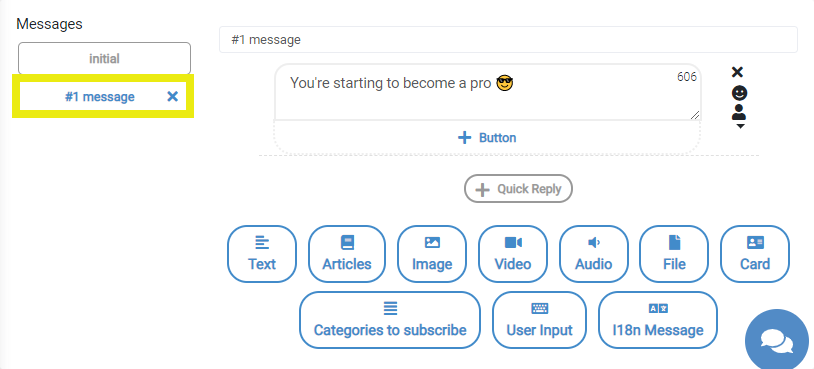The width and height of the screenshot is (814, 369).
Task: Add a Quick Reply
Action: [x=518, y=188]
